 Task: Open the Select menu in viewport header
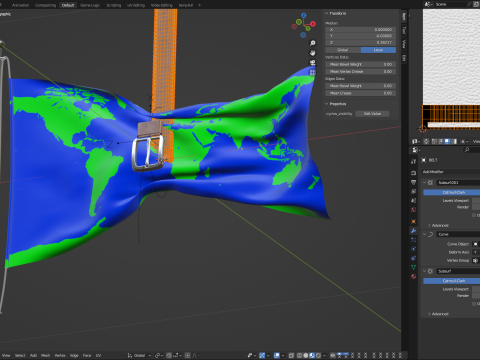(20, 355)
